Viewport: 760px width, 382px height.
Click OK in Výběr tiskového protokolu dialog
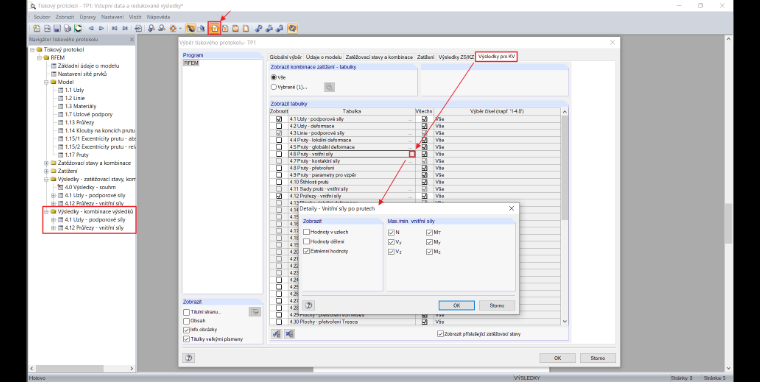(x=557, y=358)
